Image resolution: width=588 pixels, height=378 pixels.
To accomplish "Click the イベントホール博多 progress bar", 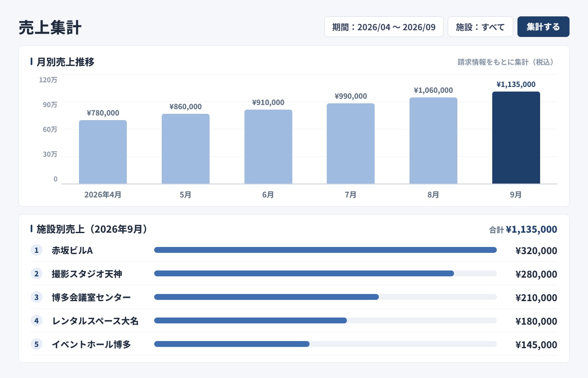I will pyautogui.click(x=325, y=344).
